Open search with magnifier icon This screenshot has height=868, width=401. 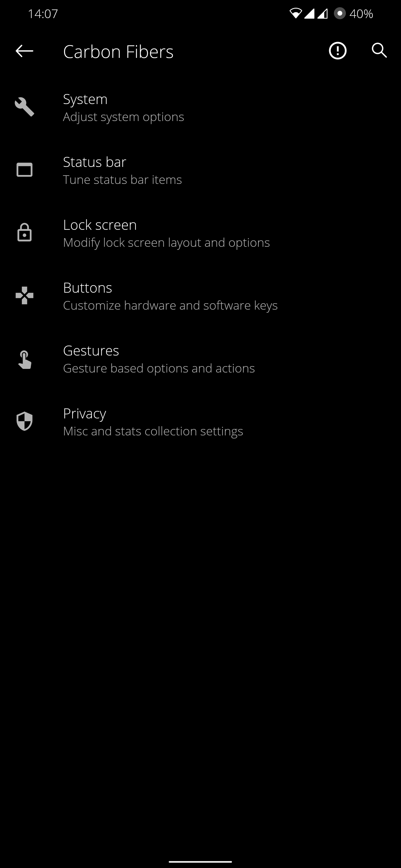[379, 51]
